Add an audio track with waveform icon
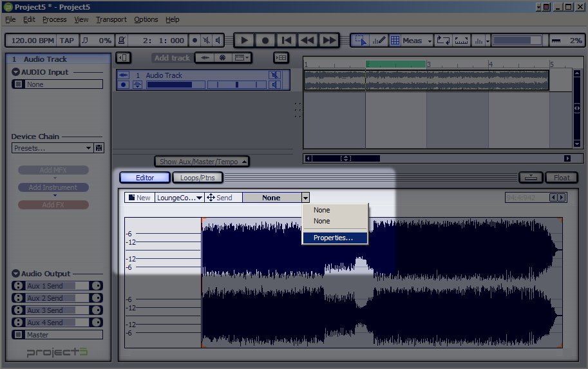This screenshot has width=588, height=369. (205, 58)
